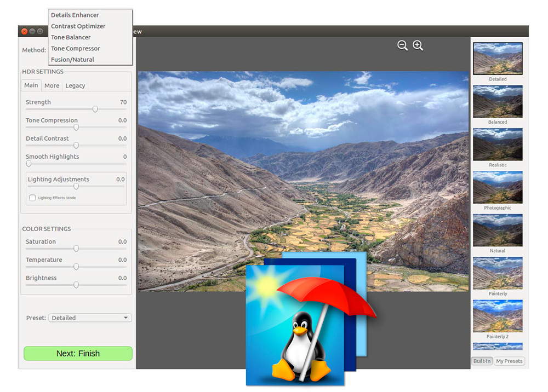This screenshot has height=392, width=548.
Task: Choose the Realistic preset thumbnail
Action: 498,145
